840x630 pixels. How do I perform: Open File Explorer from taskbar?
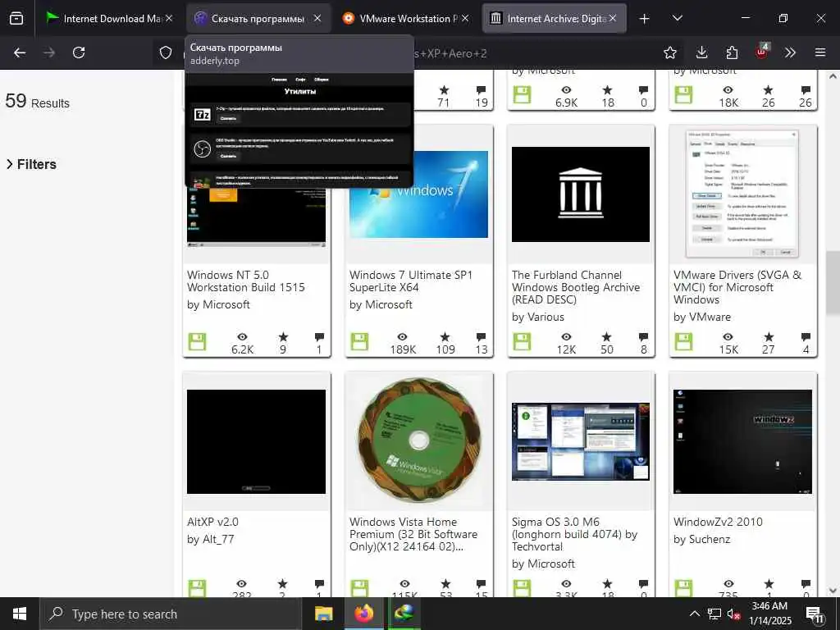323,614
